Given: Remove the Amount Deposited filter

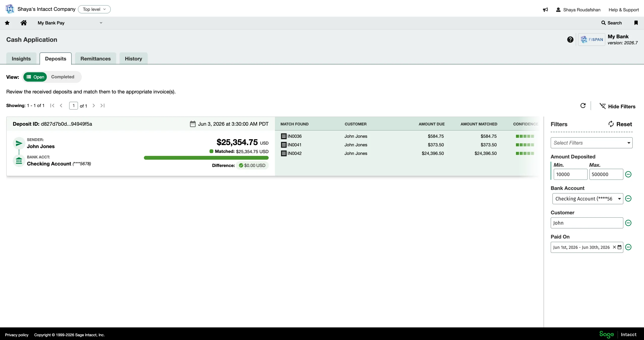Looking at the screenshot, I should 628,174.
